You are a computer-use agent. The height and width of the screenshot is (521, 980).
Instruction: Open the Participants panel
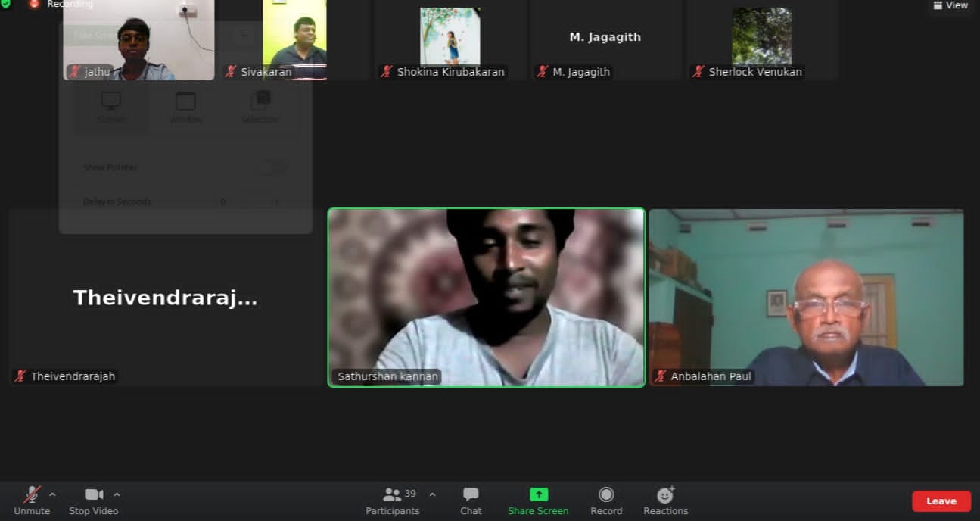pos(392,501)
